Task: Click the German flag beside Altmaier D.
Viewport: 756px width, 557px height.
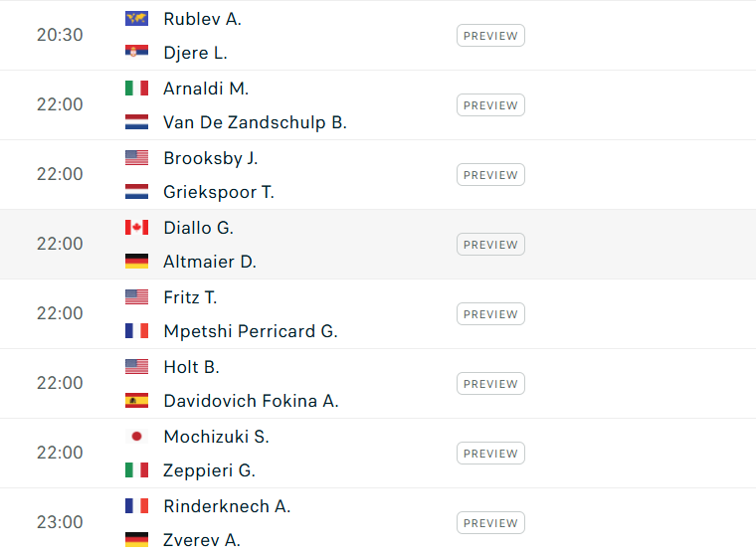Action: [136, 261]
